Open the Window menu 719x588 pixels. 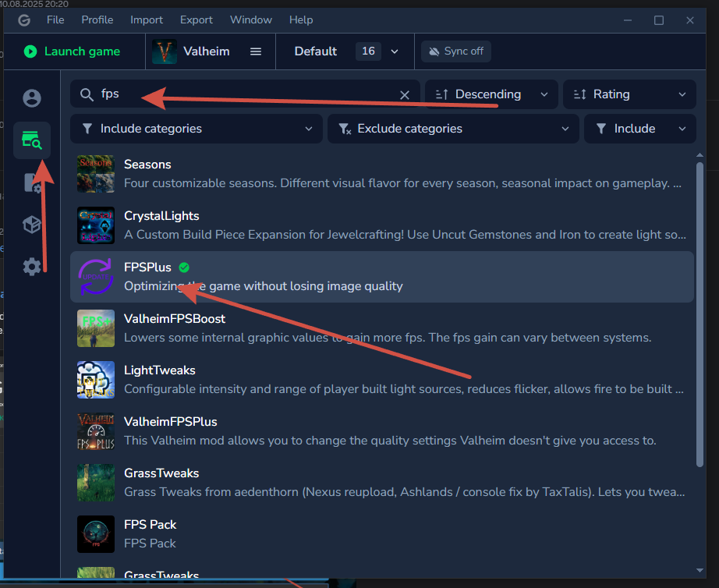coord(251,19)
